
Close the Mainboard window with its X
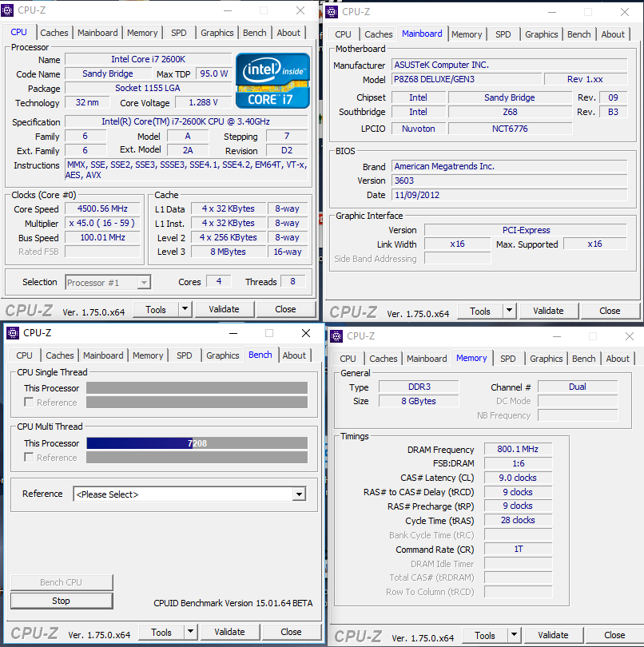coord(625,12)
